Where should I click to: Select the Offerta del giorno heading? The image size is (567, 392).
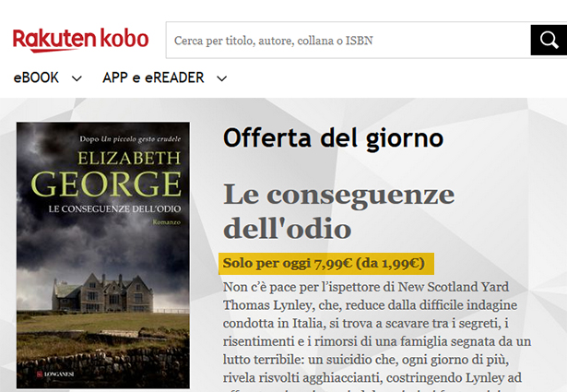(x=333, y=138)
